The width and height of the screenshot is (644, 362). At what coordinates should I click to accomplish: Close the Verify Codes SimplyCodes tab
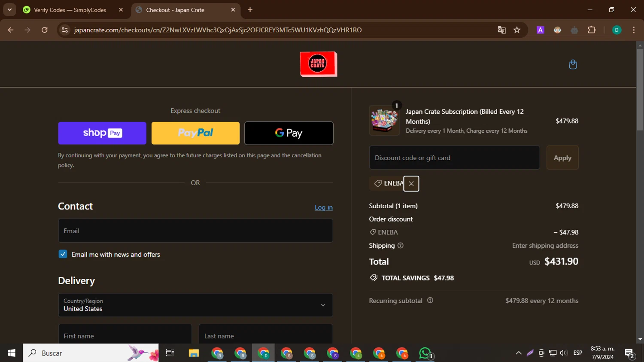tap(121, 10)
